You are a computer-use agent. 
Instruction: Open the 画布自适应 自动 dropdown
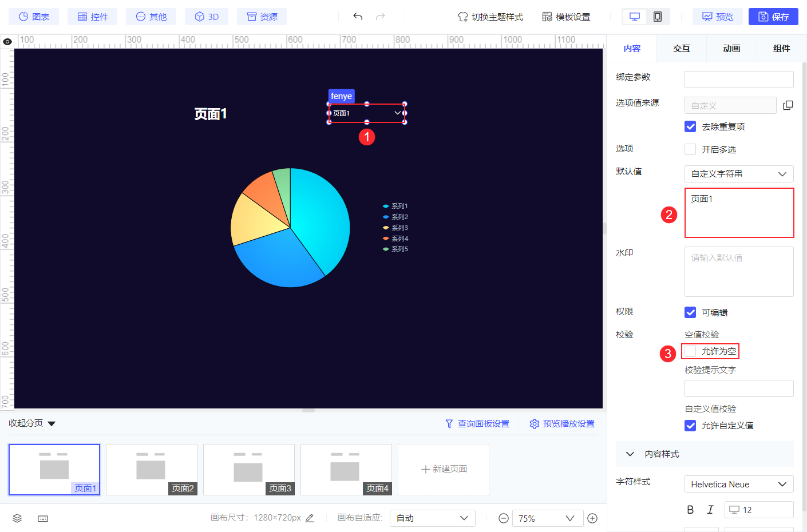click(x=432, y=518)
